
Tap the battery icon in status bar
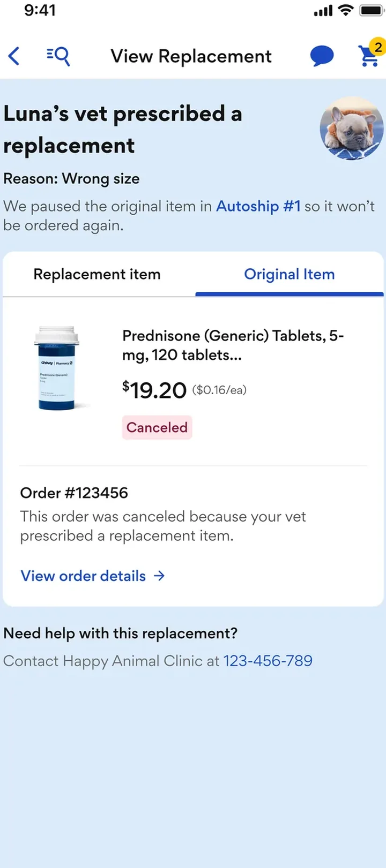[x=372, y=11]
